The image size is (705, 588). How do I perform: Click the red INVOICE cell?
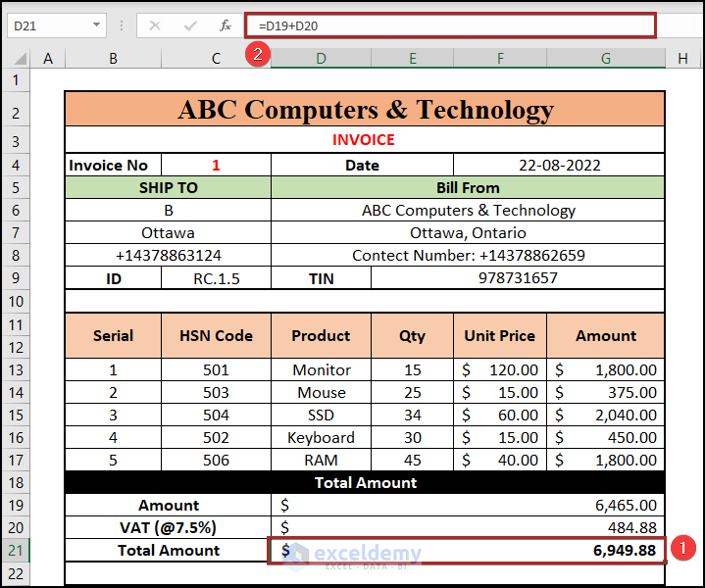click(365, 140)
